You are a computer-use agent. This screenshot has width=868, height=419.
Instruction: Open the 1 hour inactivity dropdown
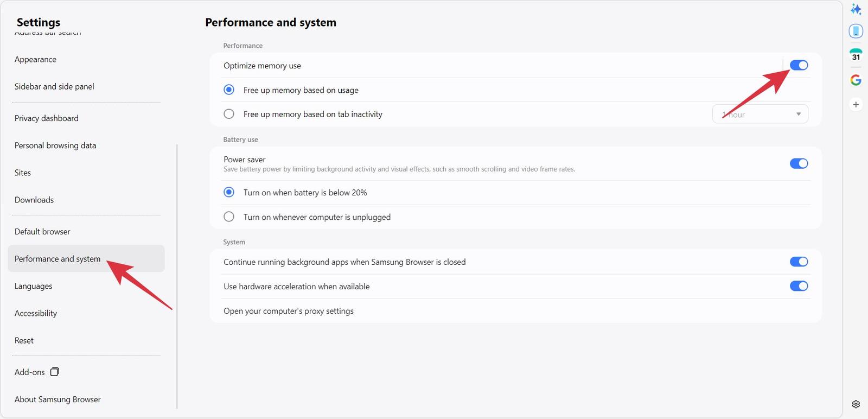click(760, 114)
